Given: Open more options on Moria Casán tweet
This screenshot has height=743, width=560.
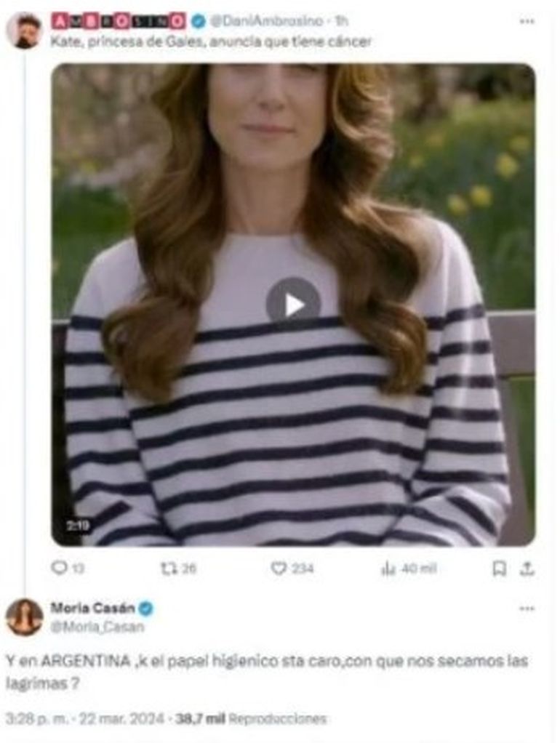Looking at the screenshot, I should point(527,609).
